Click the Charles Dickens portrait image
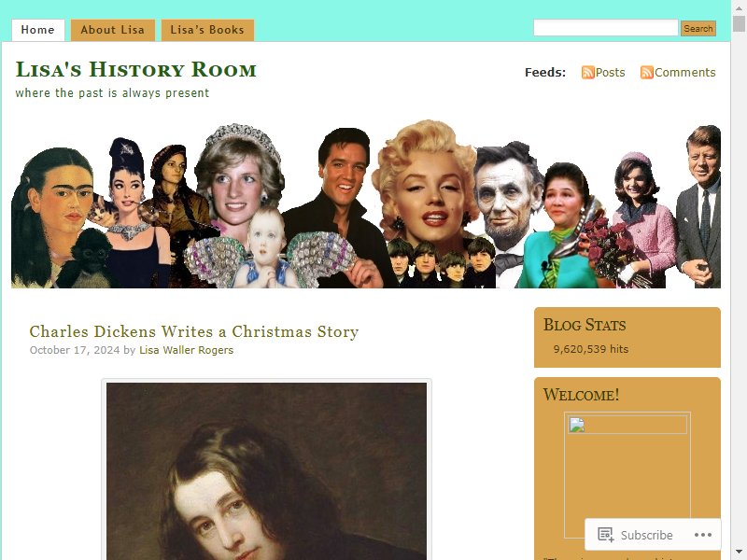The image size is (747, 560). [266, 471]
